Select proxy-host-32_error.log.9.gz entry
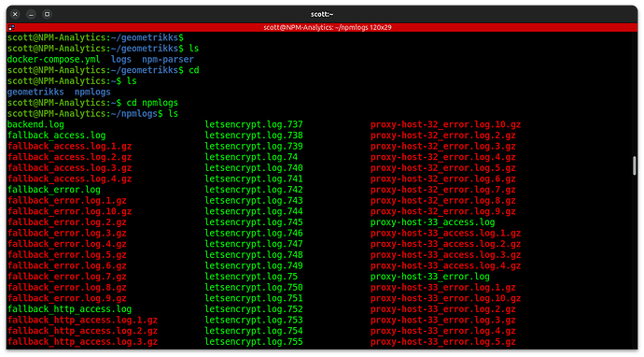This screenshot has width=644, height=357. (x=443, y=211)
